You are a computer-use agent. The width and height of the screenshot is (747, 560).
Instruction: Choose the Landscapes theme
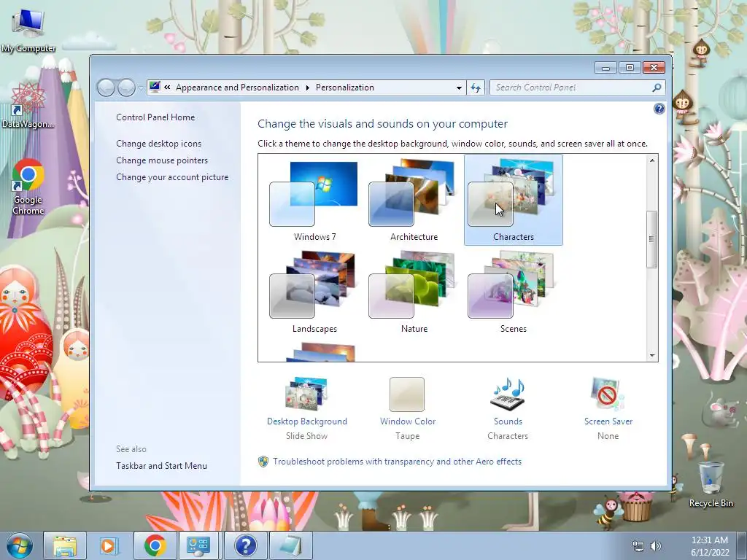314,292
